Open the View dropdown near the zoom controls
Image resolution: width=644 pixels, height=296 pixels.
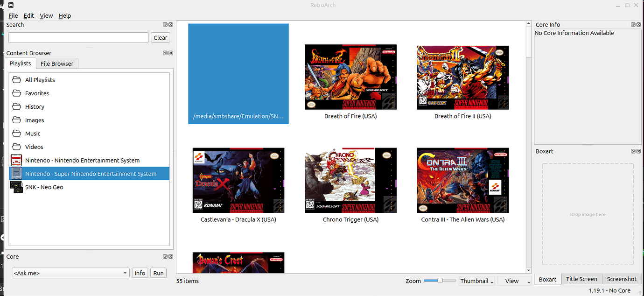(514, 281)
